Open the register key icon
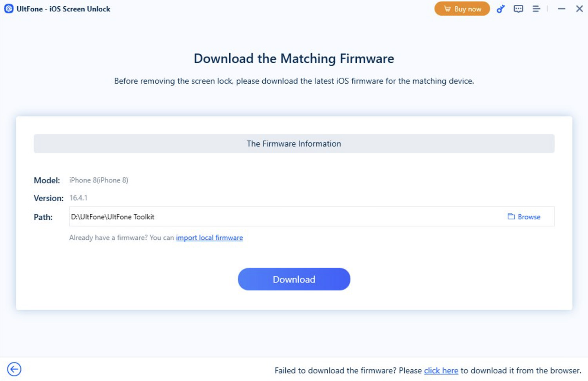 501,9
